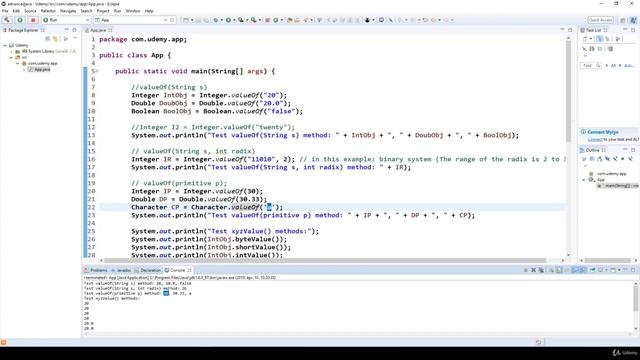
Task: Open the Source menu
Action: [x=30, y=11]
